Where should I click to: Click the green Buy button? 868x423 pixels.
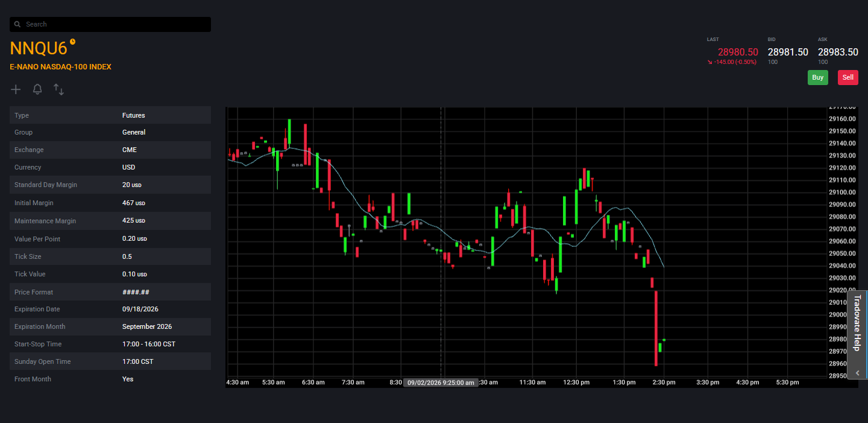[818, 77]
